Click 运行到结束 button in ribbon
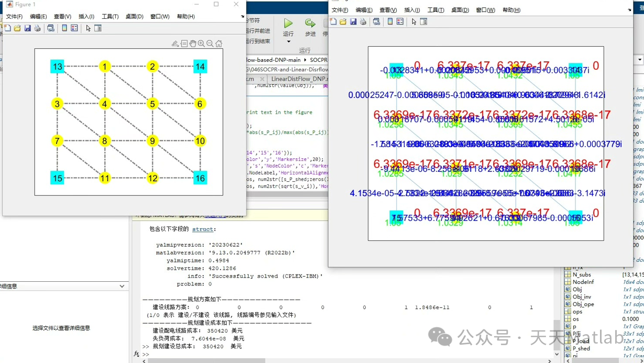Screen dimensions: 644x363 pyautogui.click(x=258, y=41)
